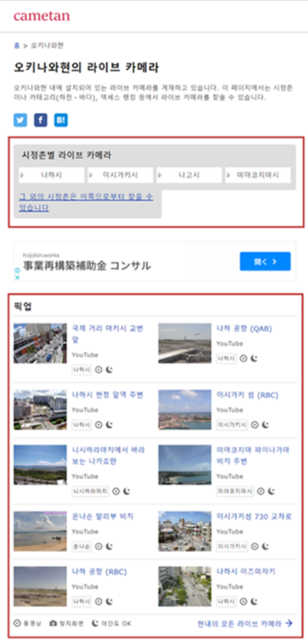This screenshot has height=644, width=308.
Task: Click 온나손 tag
Action: pyautogui.click(x=81, y=547)
